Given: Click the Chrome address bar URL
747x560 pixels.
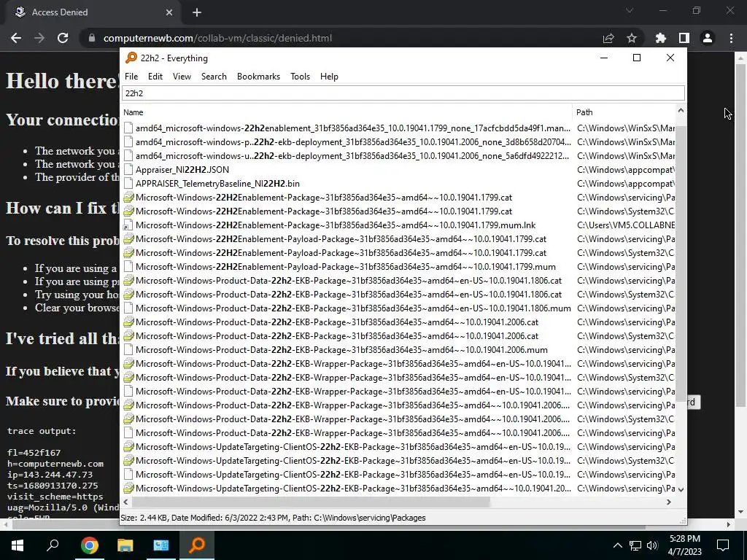Looking at the screenshot, I should point(217,38).
